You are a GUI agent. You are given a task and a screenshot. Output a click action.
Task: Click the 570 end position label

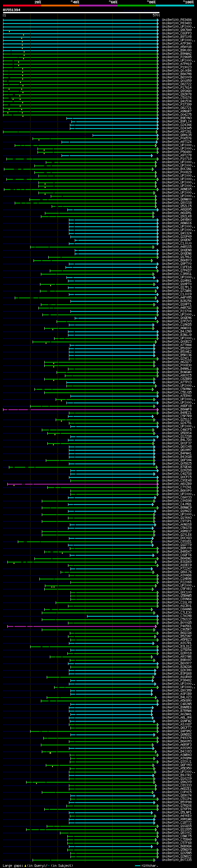click(155, 15)
